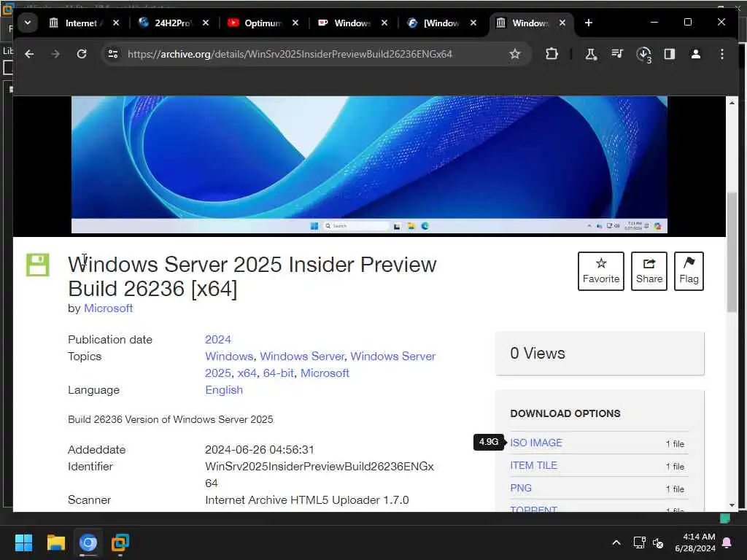Open Chrome Labs flask icon

point(591,54)
